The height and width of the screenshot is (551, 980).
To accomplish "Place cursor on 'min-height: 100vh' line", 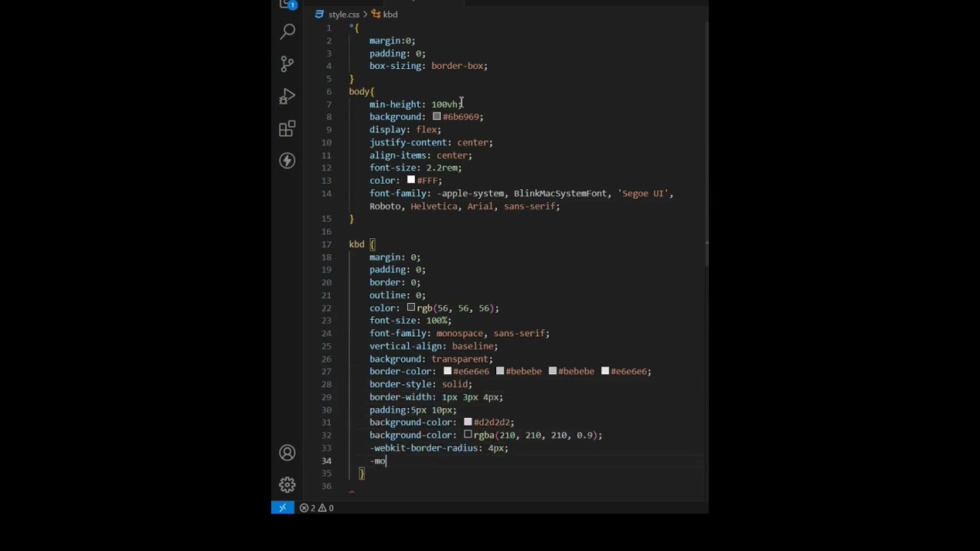I will click(416, 104).
